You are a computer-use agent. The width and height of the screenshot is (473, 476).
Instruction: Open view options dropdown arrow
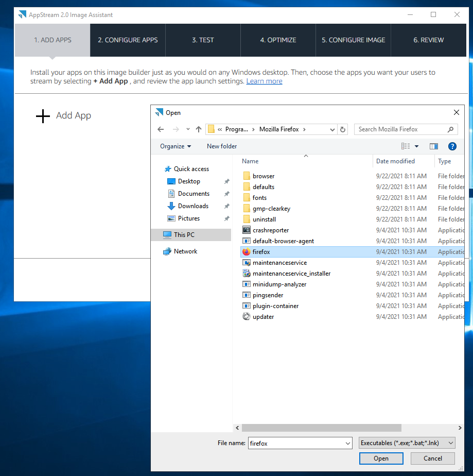pos(417,146)
